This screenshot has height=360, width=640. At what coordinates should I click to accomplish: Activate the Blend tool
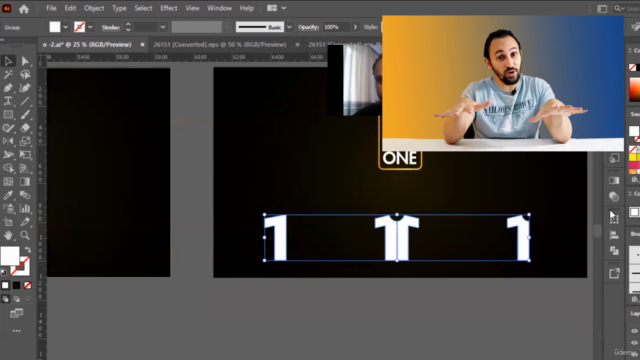point(25,195)
